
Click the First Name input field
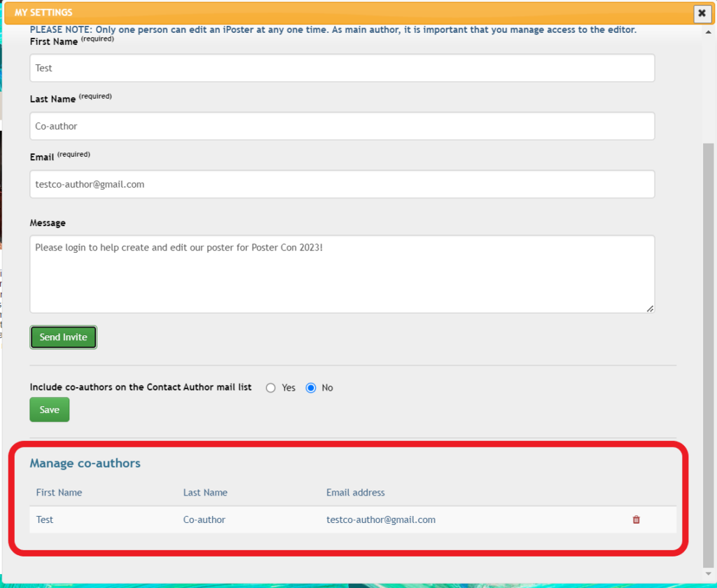coord(342,68)
